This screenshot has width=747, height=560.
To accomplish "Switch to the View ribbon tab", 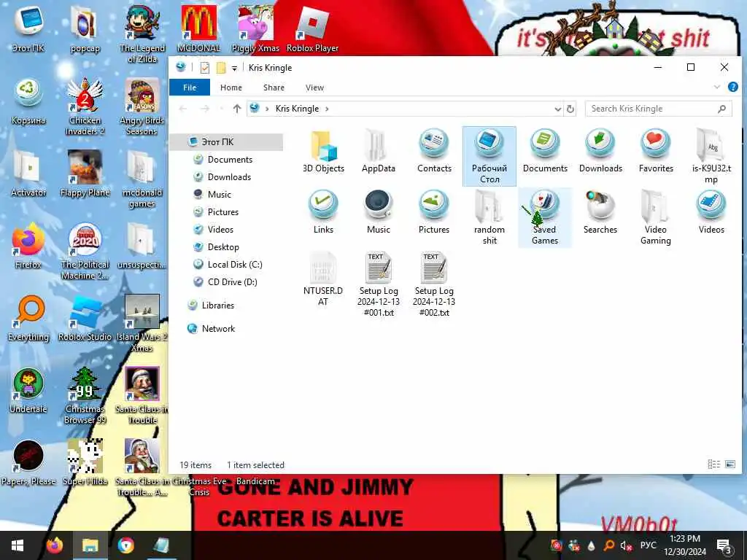I will point(314,87).
